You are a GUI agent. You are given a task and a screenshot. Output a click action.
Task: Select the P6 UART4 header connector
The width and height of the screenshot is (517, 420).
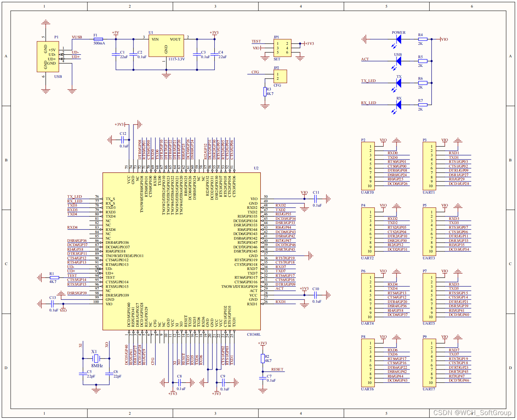point(368,297)
